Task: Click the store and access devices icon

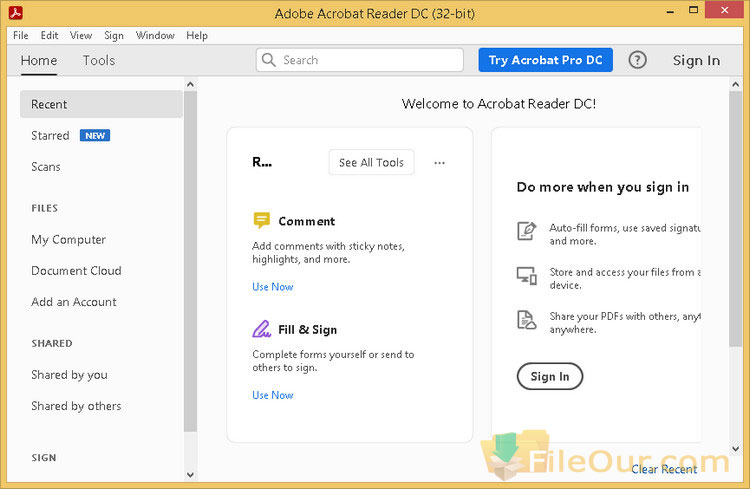Action: point(527,276)
